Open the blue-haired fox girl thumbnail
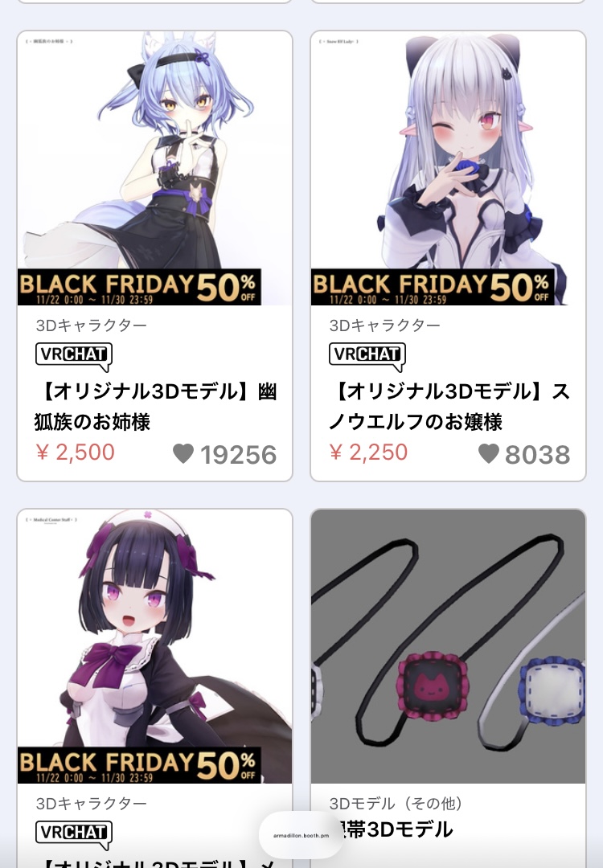This screenshot has height=868, width=603. [x=154, y=168]
